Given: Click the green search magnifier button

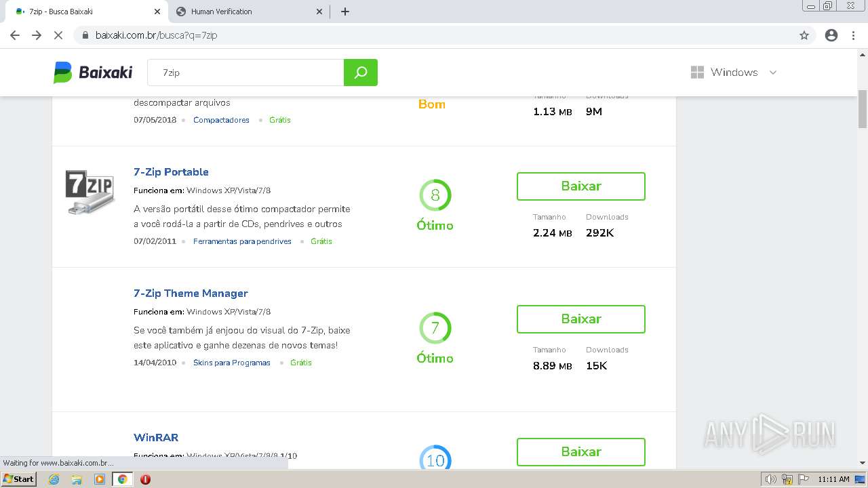Looking at the screenshot, I should point(361,73).
